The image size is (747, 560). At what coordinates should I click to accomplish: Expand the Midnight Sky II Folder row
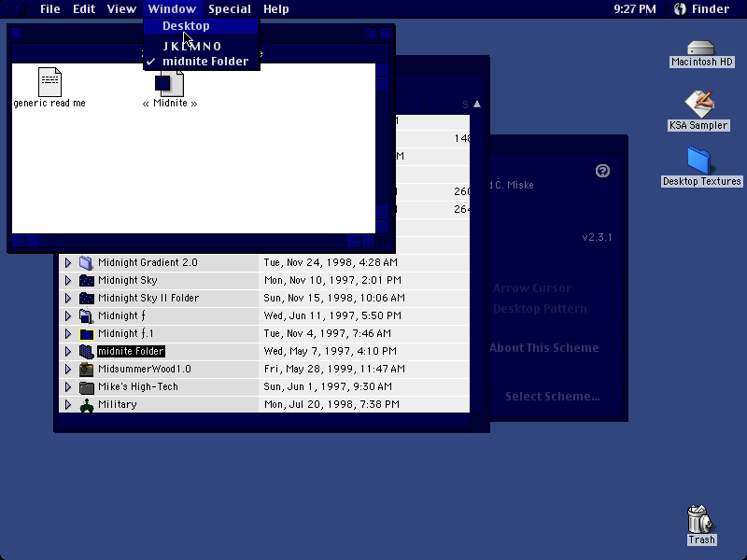point(68,298)
